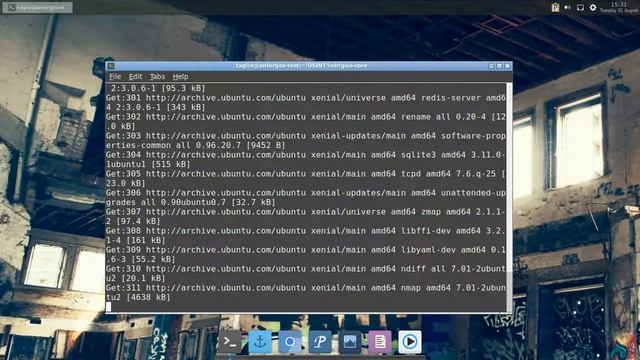Image resolution: width=640 pixels, height=360 pixels.
Task: Open the clipboard tray icon in top panel
Action: tap(555, 7)
